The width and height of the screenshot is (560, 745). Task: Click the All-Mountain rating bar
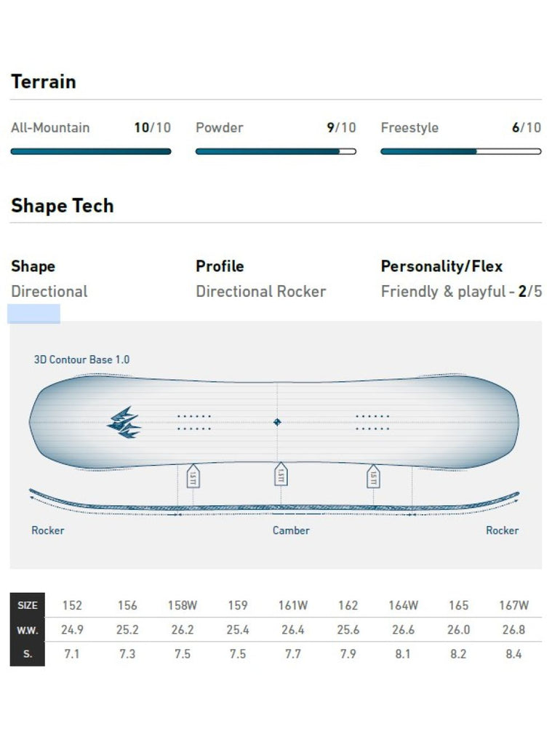pyautogui.click(x=91, y=151)
